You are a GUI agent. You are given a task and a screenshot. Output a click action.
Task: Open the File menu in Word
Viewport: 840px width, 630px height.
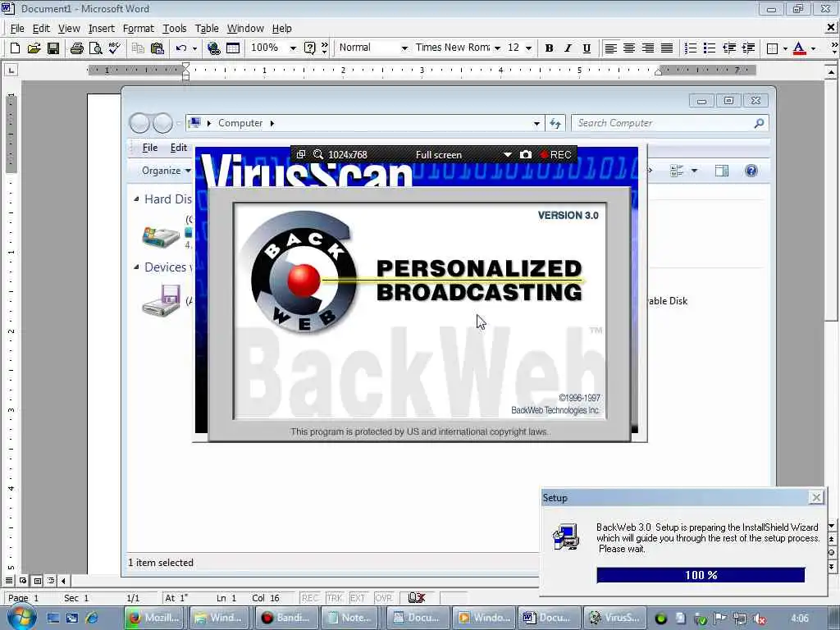coord(17,29)
